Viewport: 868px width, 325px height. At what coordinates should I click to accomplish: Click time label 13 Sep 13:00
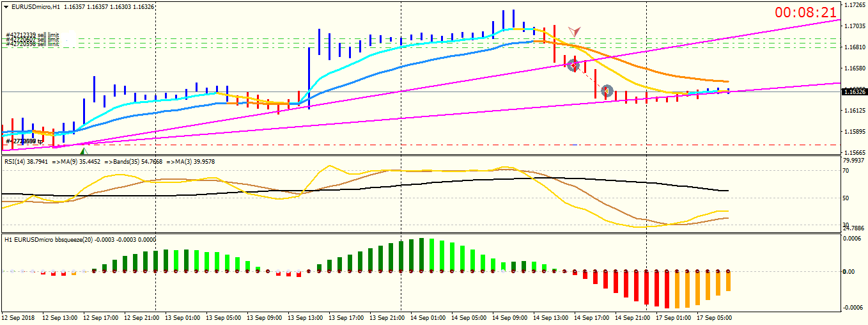pyautogui.click(x=304, y=317)
